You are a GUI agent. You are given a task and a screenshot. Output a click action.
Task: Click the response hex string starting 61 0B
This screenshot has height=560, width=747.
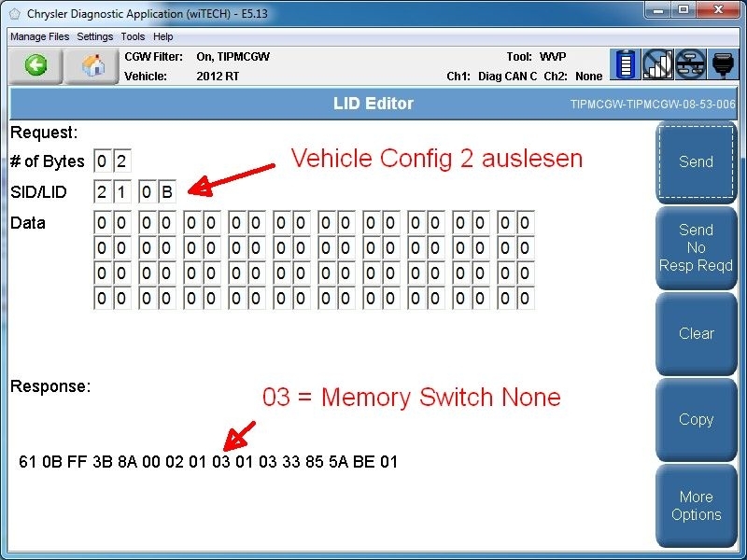tap(208, 461)
